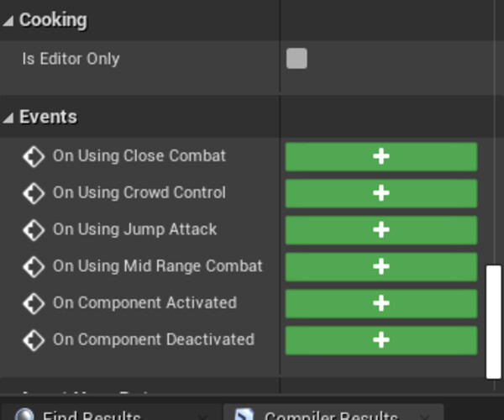
Task: Add On Using Mid Range Combat event
Action: pyautogui.click(x=381, y=266)
